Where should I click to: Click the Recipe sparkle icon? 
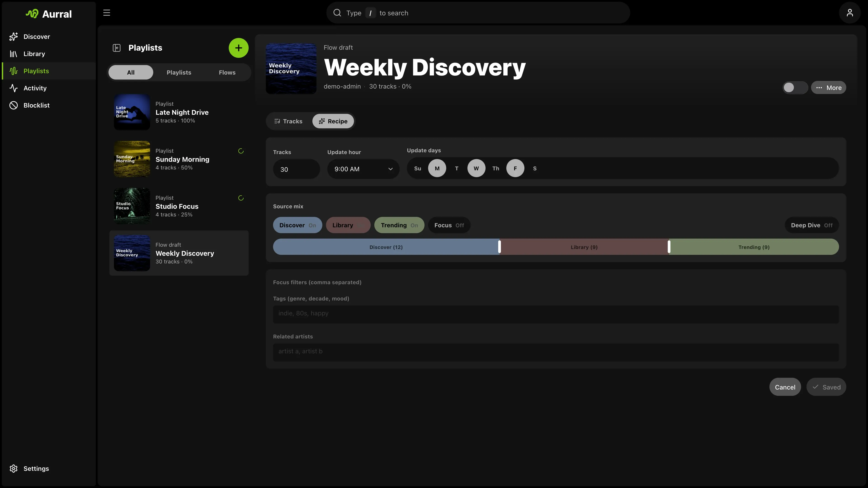[322, 121]
